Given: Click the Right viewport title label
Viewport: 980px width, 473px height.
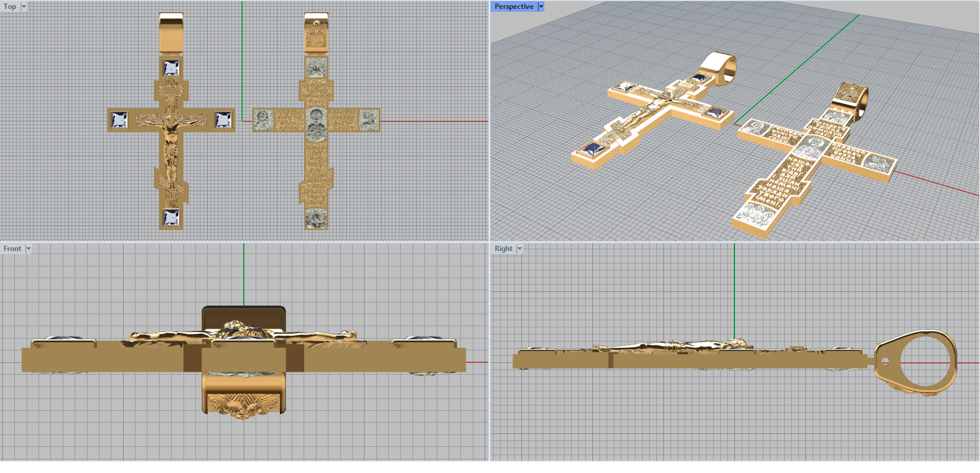Looking at the screenshot, I should pyautogui.click(x=503, y=249).
